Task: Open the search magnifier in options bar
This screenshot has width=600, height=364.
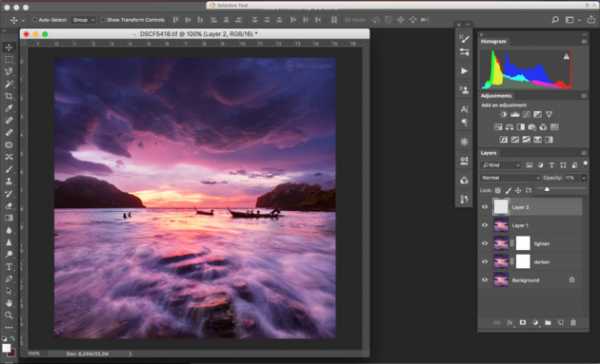Action: coord(555,20)
